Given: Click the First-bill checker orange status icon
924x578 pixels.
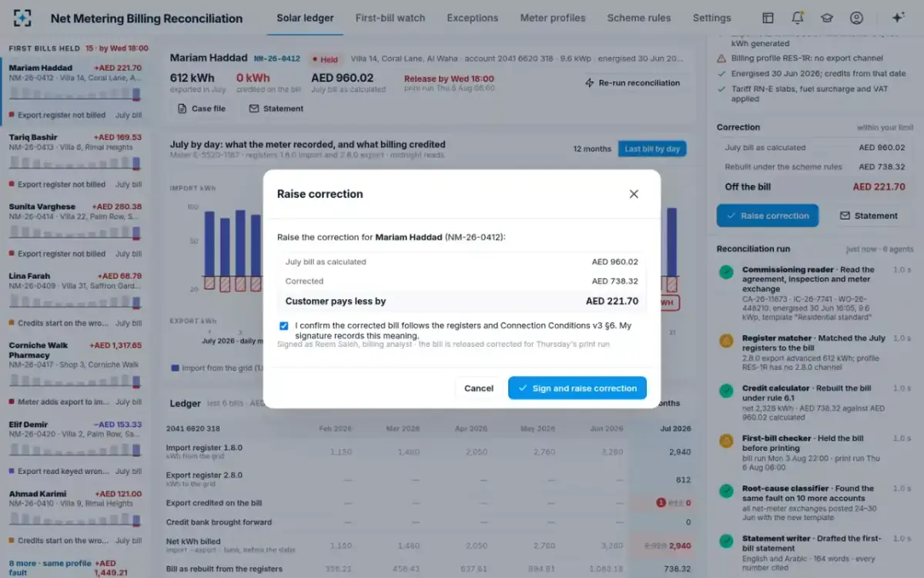Looking at the screenshot, I should pyautogui.click(x=726, y=441).
